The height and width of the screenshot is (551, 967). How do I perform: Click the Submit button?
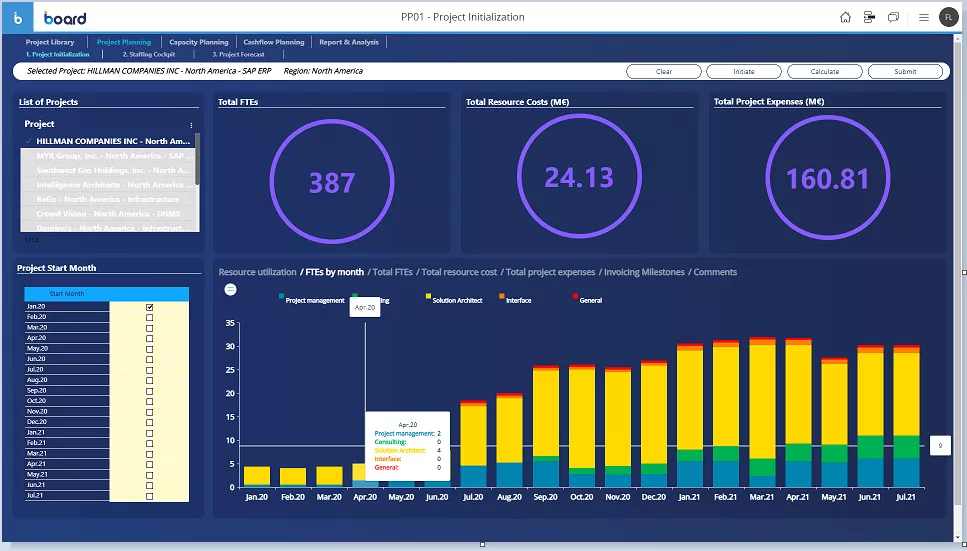click(x=905, y=72)
